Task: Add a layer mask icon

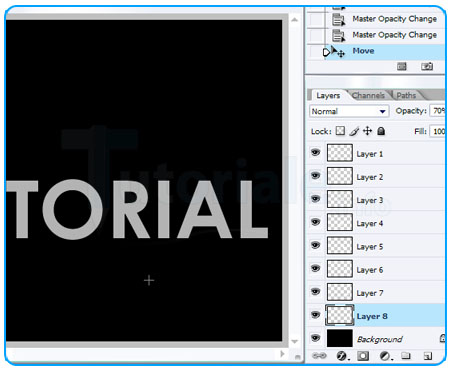Action: click(x=363, y=356)
